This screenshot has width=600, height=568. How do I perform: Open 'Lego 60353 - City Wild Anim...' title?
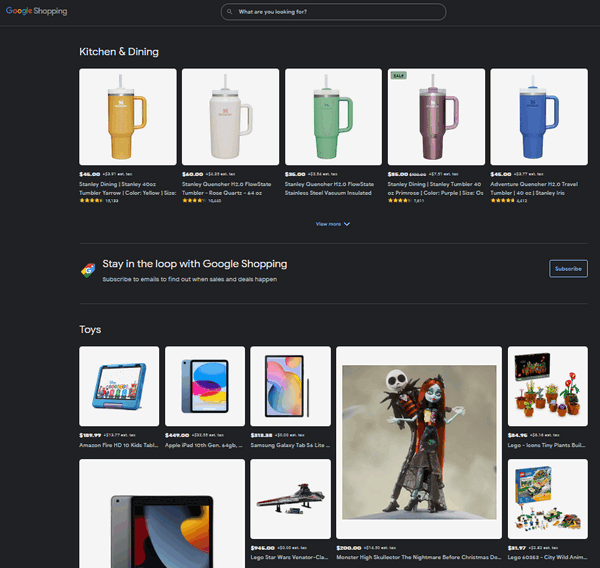(x=548, y=557)
